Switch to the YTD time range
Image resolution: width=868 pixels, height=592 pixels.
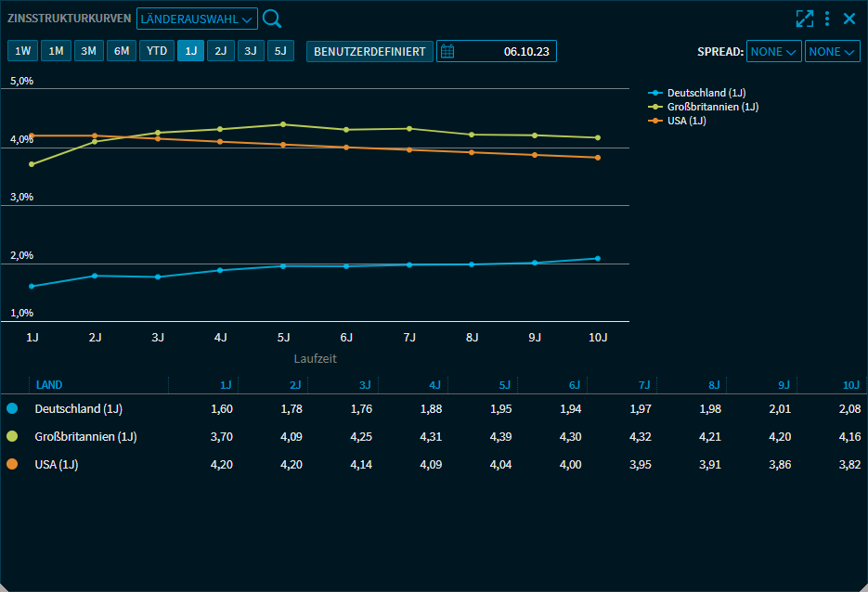[157, 51]
